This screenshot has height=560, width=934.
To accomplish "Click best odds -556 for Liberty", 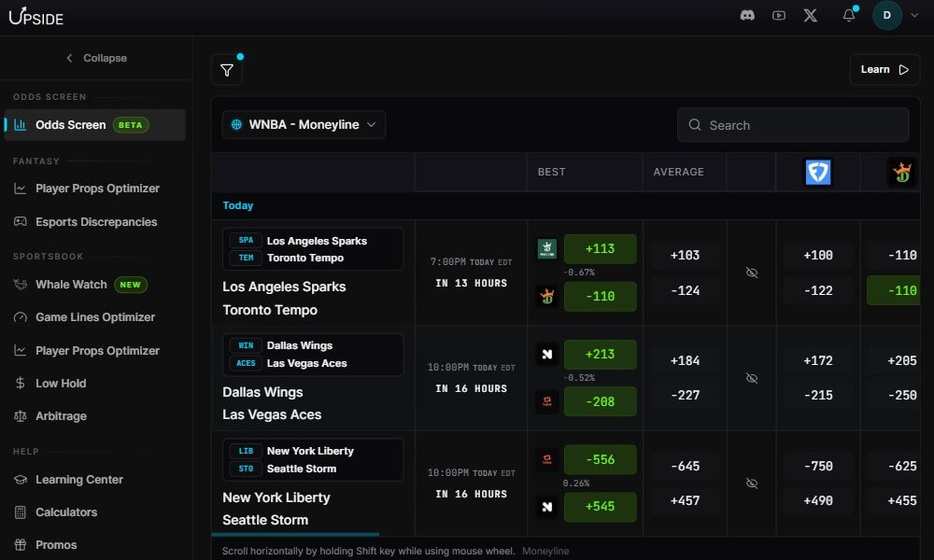I will tap(600, 459).
